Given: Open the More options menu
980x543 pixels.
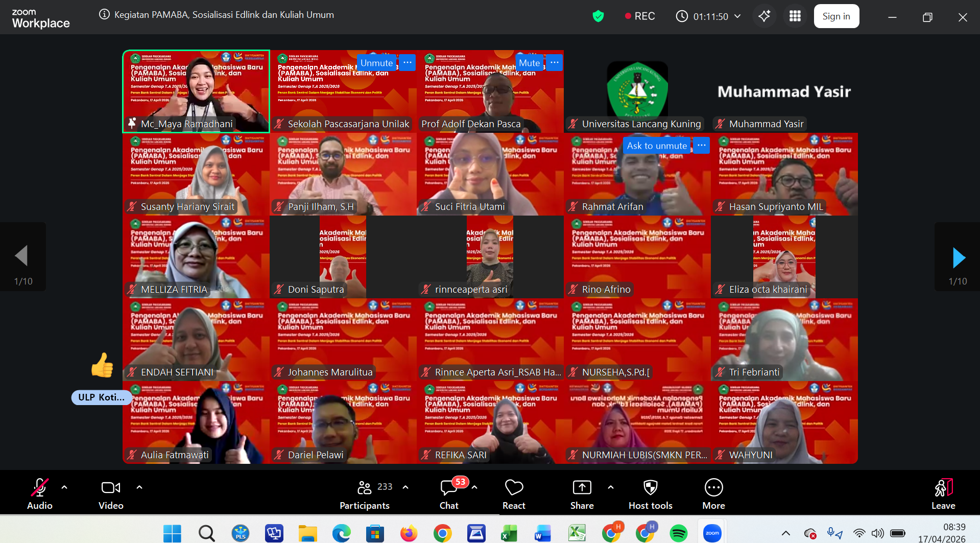Looking at the screenshot, I should (713, 493).
